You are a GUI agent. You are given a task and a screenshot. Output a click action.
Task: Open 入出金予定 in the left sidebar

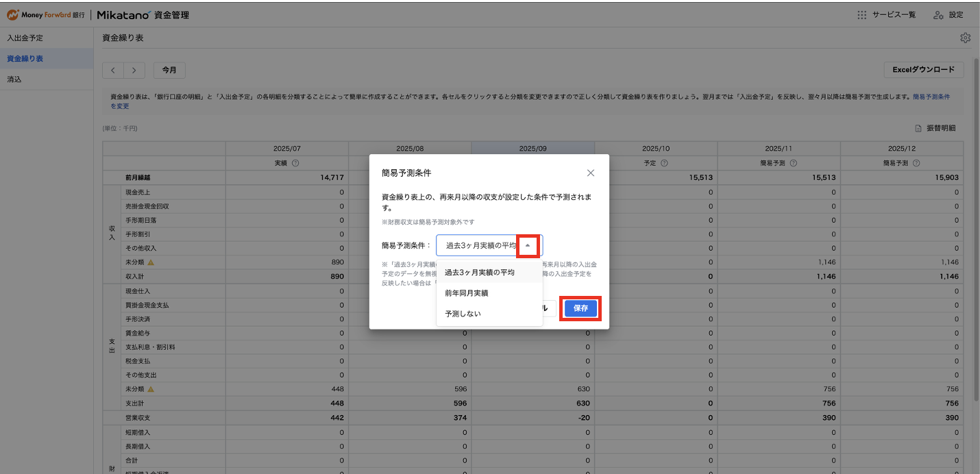click(47, 38)
